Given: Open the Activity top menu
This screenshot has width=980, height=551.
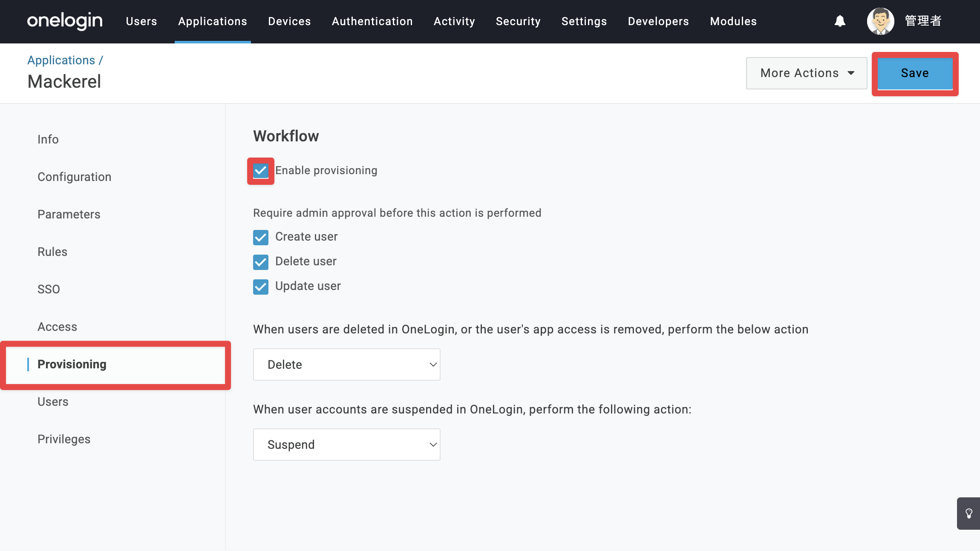Looking at the screenshot, I should pos(454,21).
